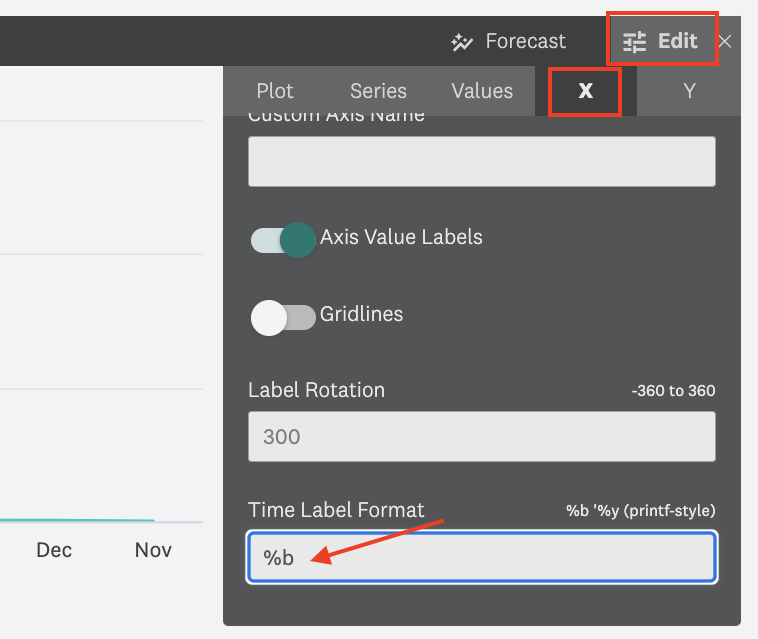
Task: Focus the Custom Axis Name field
Action: click(x=481, y=162)
